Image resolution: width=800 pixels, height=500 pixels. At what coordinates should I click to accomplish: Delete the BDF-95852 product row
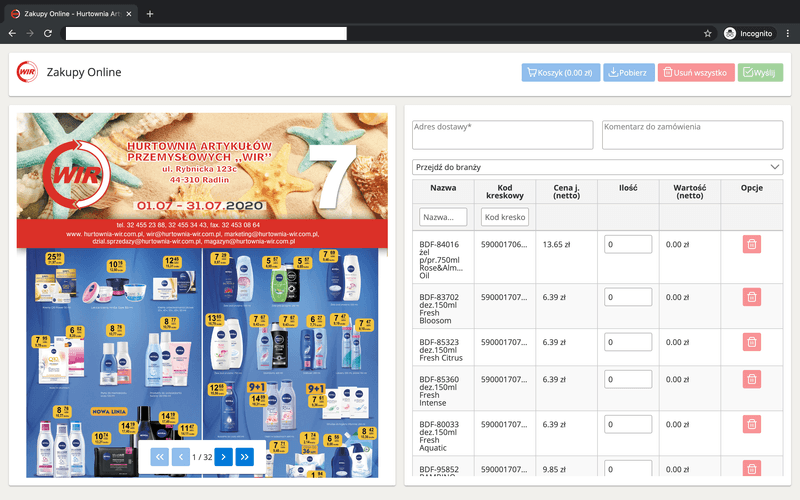point(752,468)
